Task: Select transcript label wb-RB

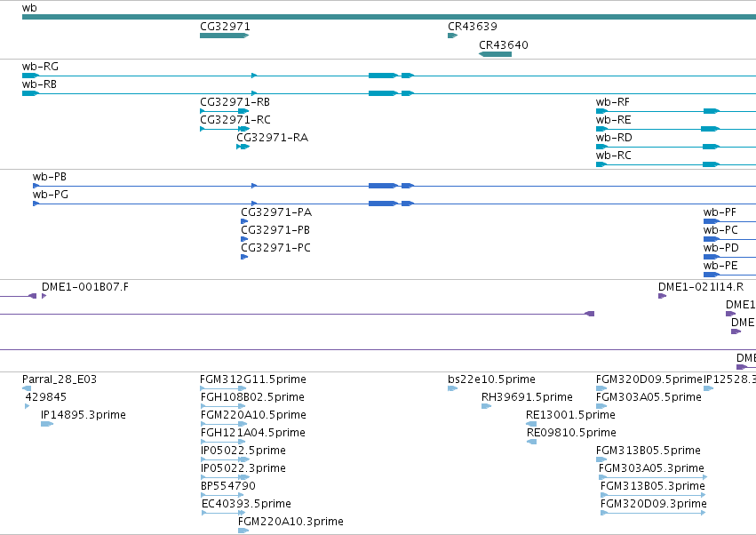Action: (x=40, y=84)
